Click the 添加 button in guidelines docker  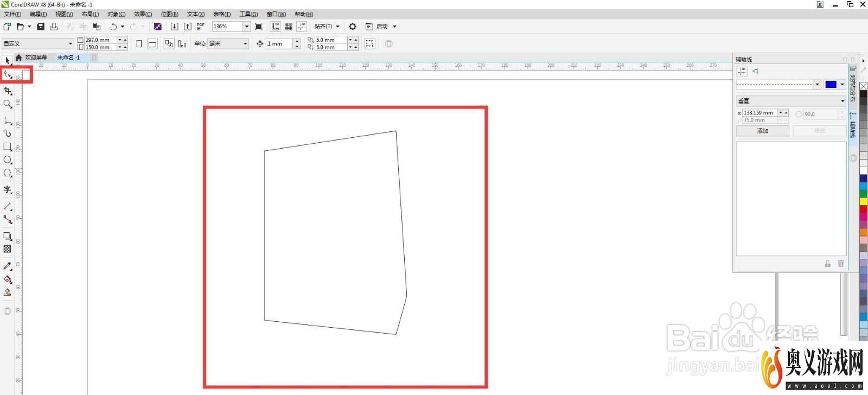(x=763, y=131)
